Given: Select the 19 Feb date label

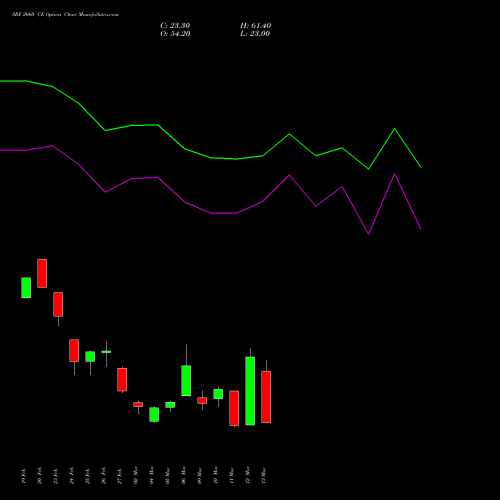Looking at the screenshot, I should click(x=23, y=476).
